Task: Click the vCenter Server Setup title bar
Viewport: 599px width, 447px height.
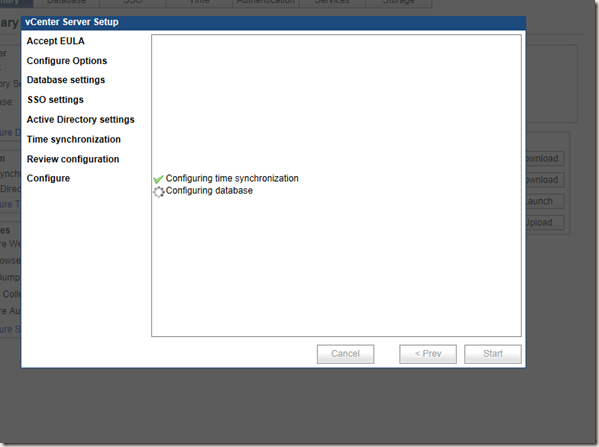Action: pyautogui.click(x=274, y=23)
